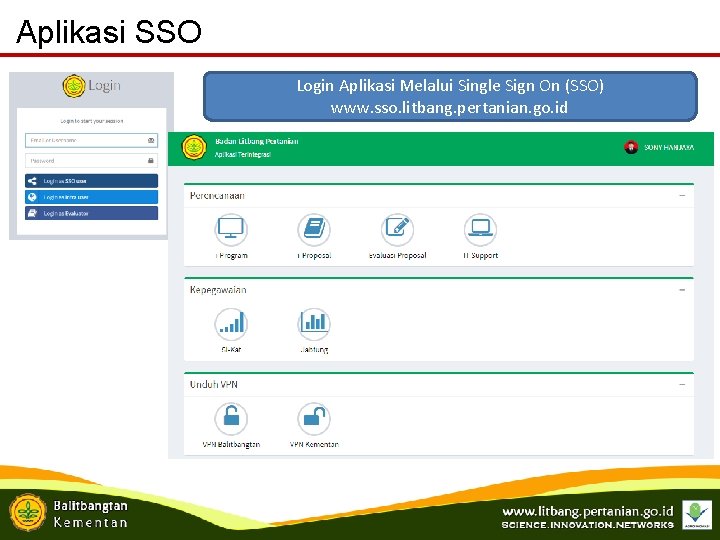Download VPN Balitbangtan via lock icon
This screenshot has height=540, width=720.
coord(231,418)
